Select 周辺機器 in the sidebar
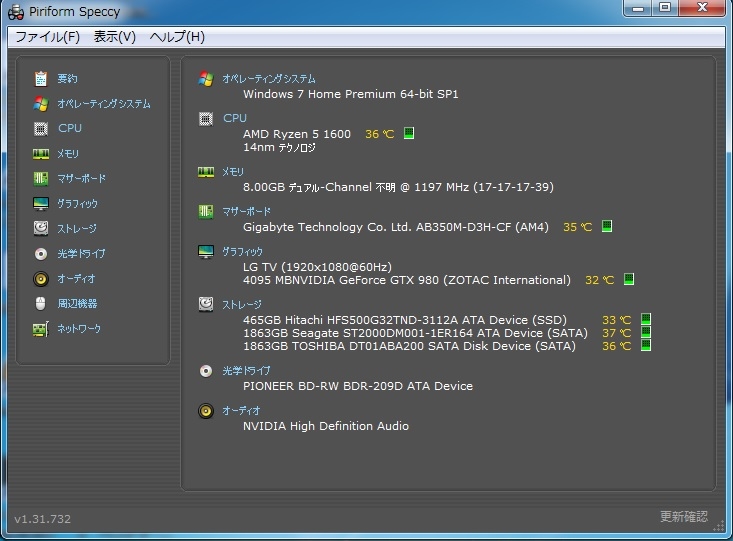 (x=77, y=304)
